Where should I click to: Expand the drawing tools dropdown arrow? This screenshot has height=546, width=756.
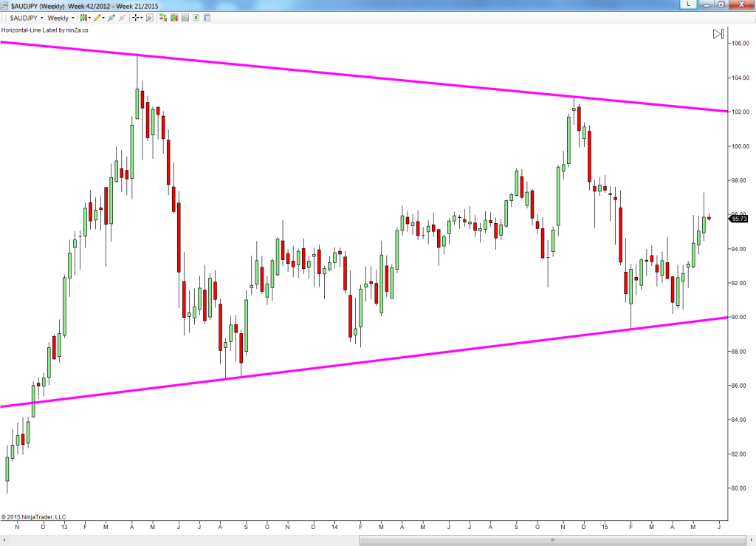pyautogui.click(x=103, y=18)
